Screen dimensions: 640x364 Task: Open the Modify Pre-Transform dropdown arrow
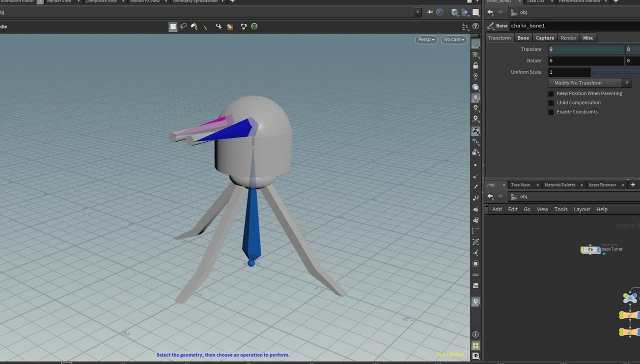(x=627, y=83)
